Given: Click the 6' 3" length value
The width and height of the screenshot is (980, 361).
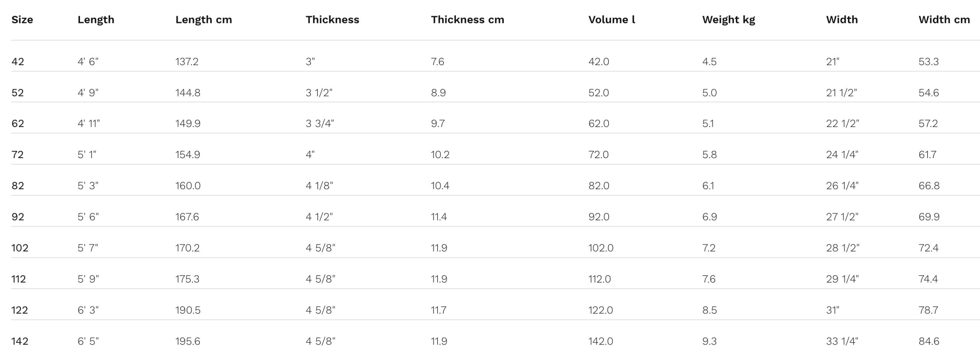Looking at the screenshot, I should [x=88, y=310].
